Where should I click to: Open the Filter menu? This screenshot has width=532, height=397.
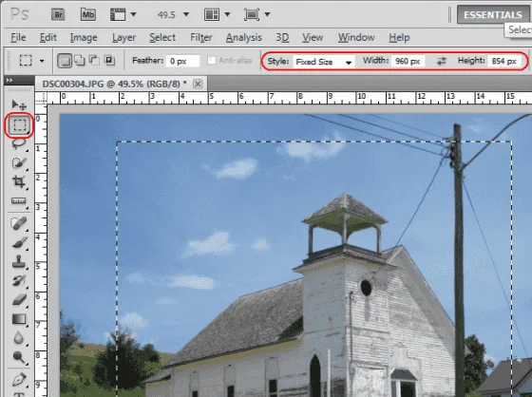(x=200, y=37)
